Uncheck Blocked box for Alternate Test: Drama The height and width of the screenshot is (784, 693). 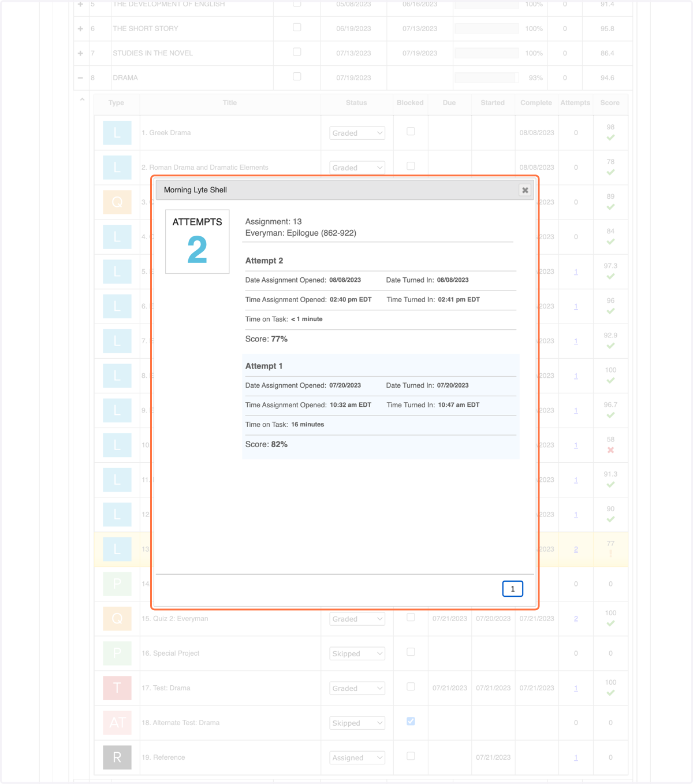click(411, 722)
